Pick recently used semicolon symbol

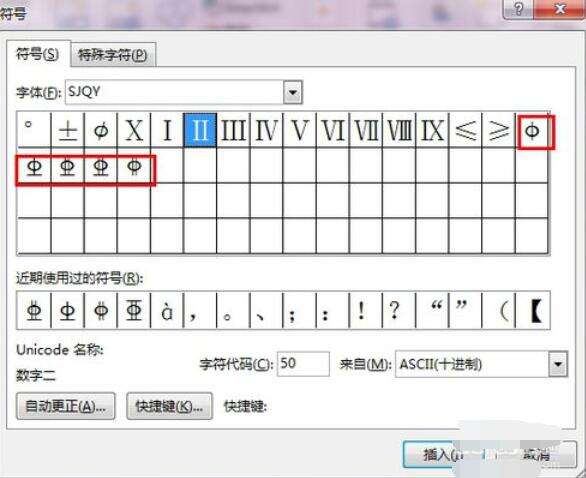pos(299,311)
